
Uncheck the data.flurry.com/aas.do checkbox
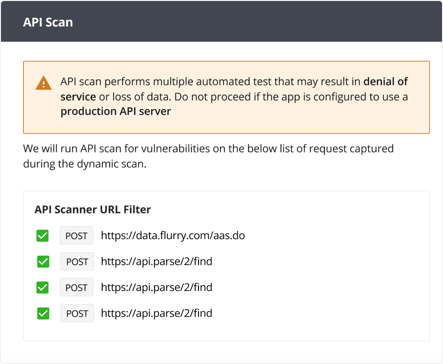pos(43,236)
